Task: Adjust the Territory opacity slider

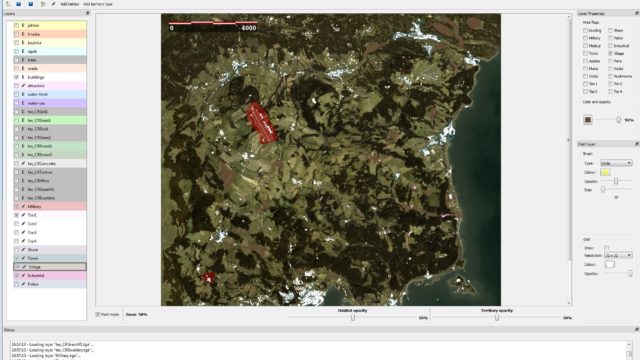Action: (497, 318)
